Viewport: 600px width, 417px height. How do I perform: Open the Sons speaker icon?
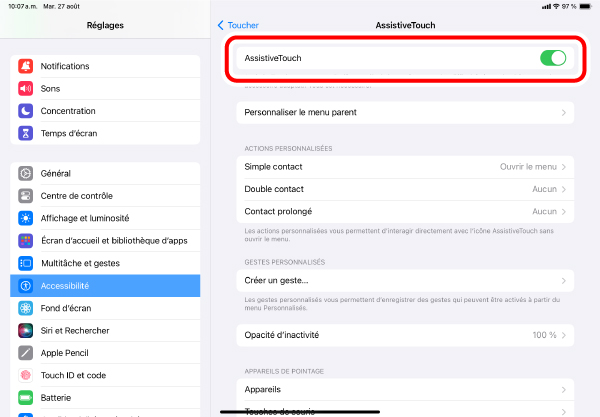[x=26, y=88]
